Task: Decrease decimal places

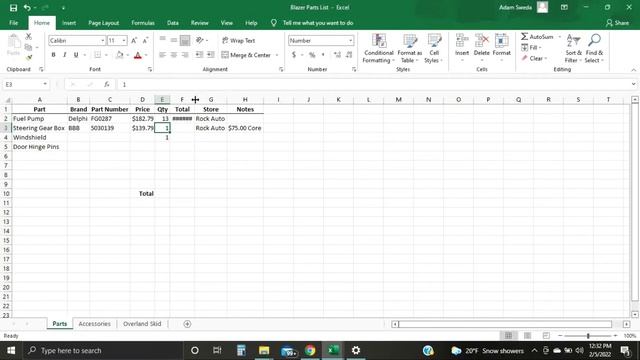Action: tap(349, 55)
